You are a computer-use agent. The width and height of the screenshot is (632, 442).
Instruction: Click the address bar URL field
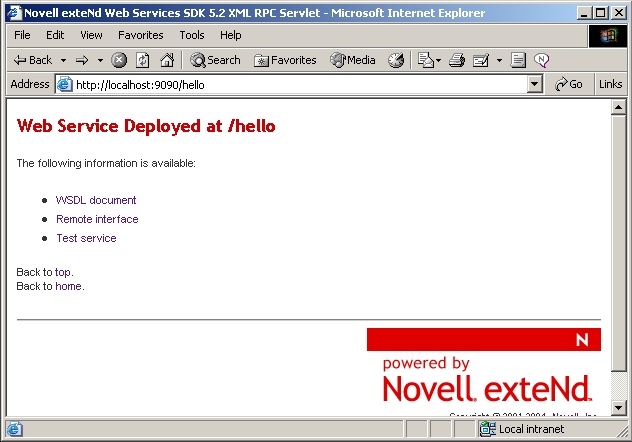tap(300, 85)
